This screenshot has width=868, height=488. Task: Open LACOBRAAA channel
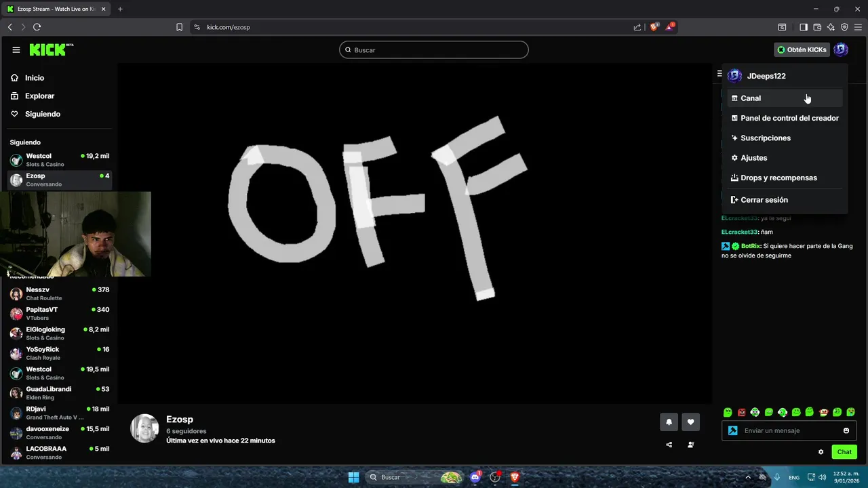pyautogui.click(x=59, y=453)
